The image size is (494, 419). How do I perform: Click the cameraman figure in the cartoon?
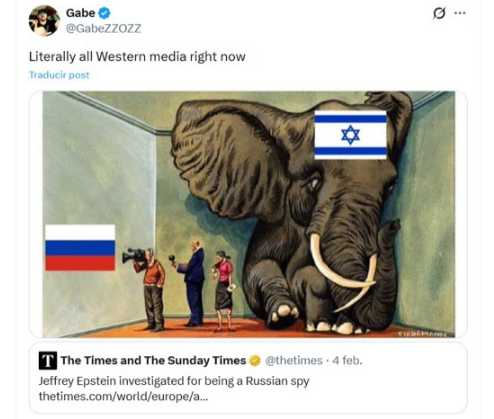coord(150,288)
